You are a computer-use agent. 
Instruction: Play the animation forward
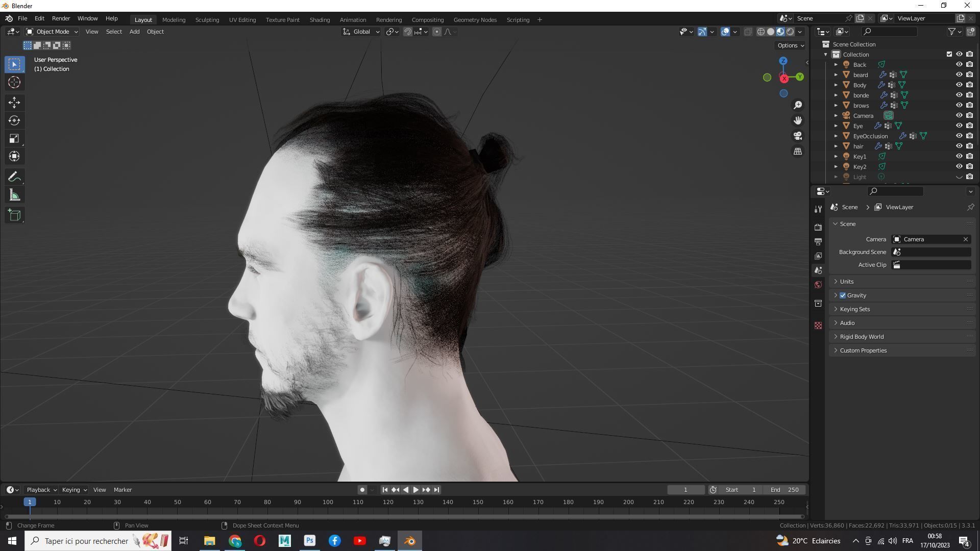point(416,490)
